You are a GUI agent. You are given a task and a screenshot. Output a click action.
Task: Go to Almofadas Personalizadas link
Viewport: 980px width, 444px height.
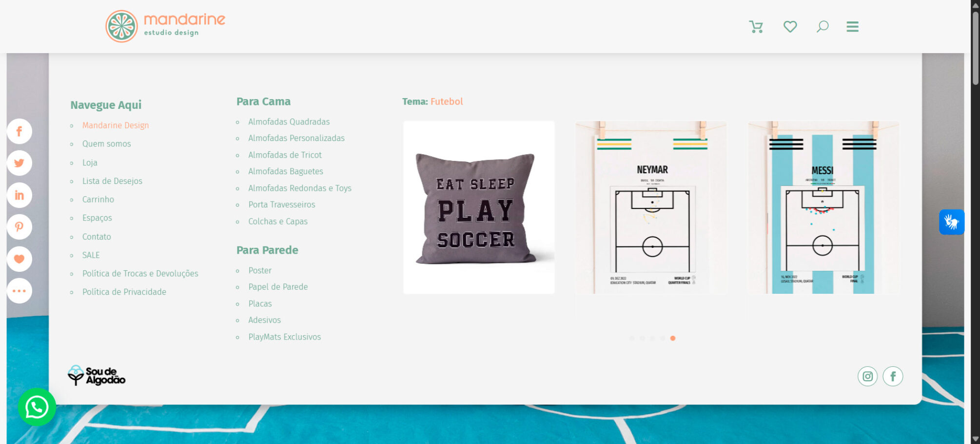[296, 138]
